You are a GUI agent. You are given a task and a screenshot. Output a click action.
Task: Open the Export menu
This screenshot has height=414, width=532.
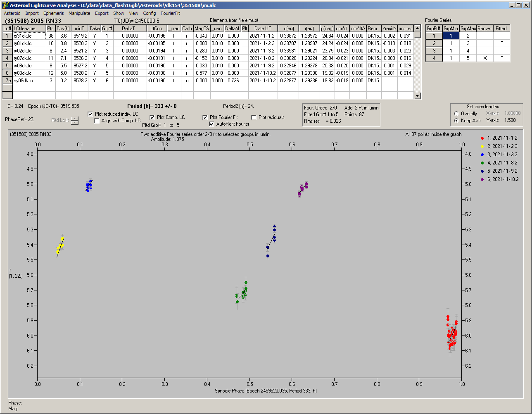click(x=102, y=13)
